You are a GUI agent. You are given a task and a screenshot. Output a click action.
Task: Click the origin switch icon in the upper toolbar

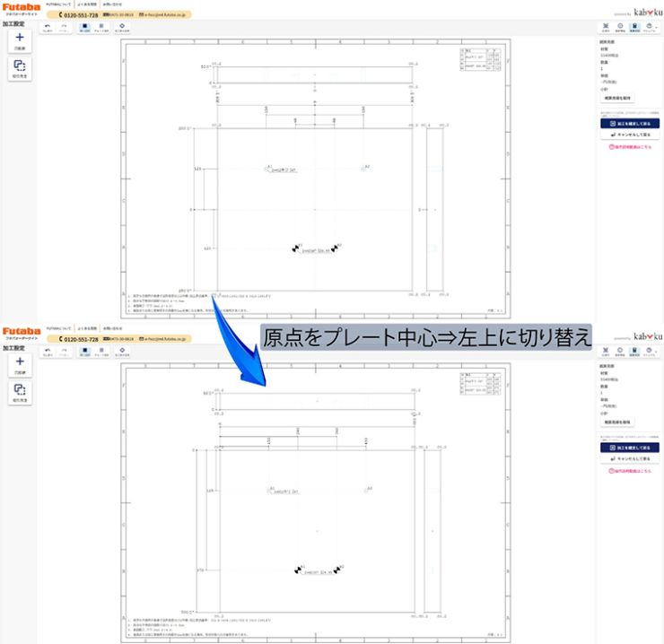pos(122,27)
